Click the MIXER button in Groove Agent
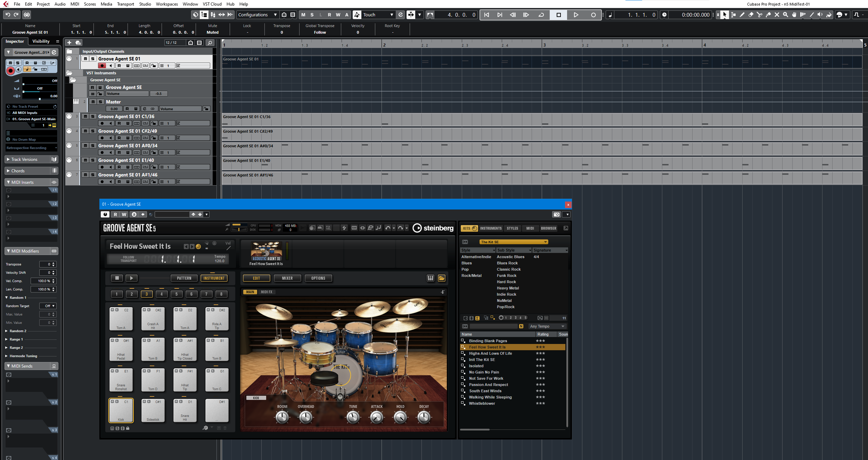This screenshot has width=868, height=460. tap(287, 278)
